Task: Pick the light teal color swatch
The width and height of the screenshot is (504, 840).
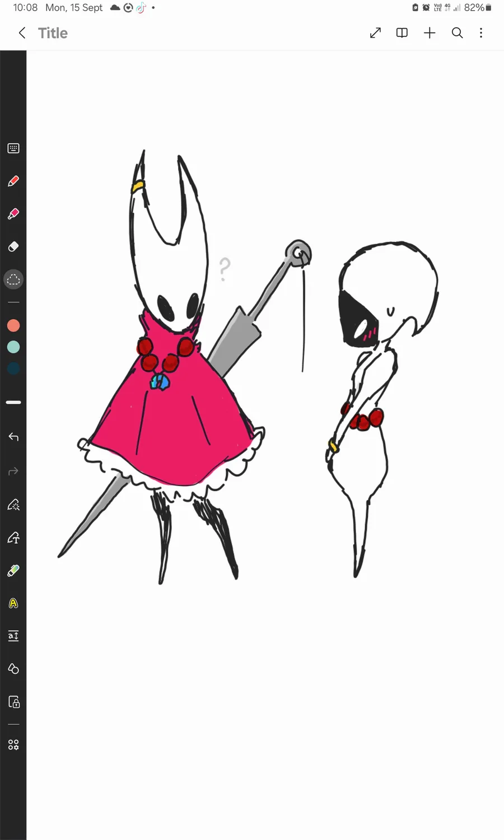Action: click(13, 347)
